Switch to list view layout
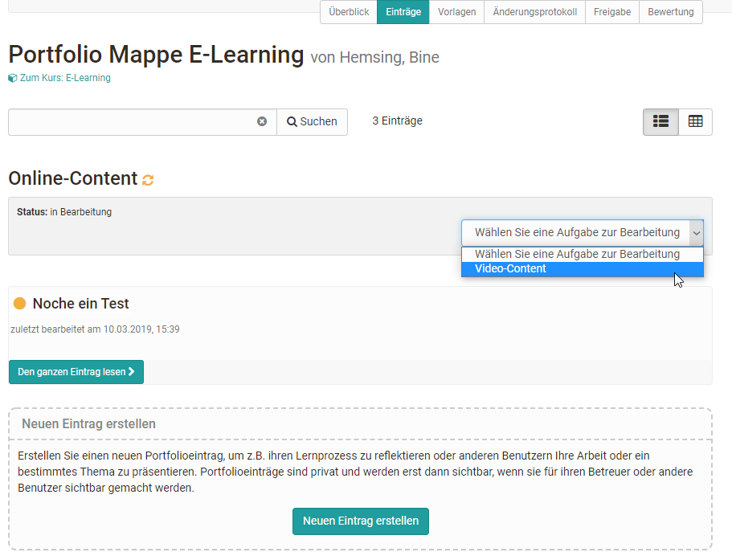 pyautogui.click(x=660, y=121)
